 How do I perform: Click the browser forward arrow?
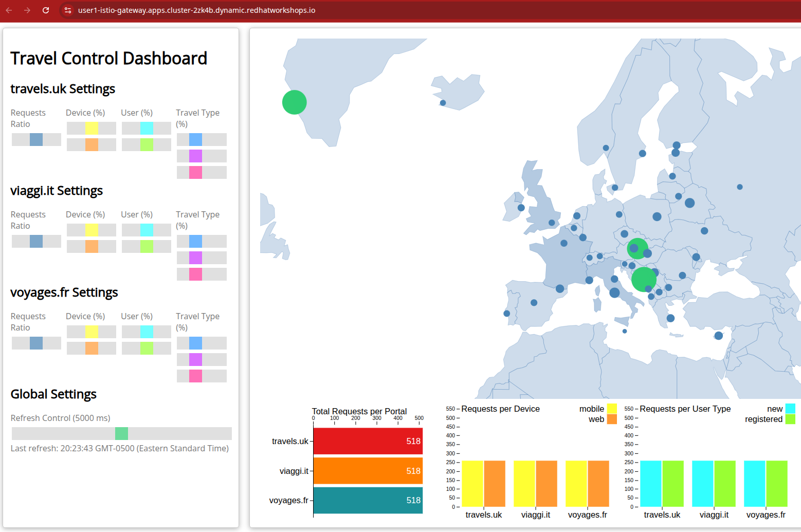pos(27,10)
